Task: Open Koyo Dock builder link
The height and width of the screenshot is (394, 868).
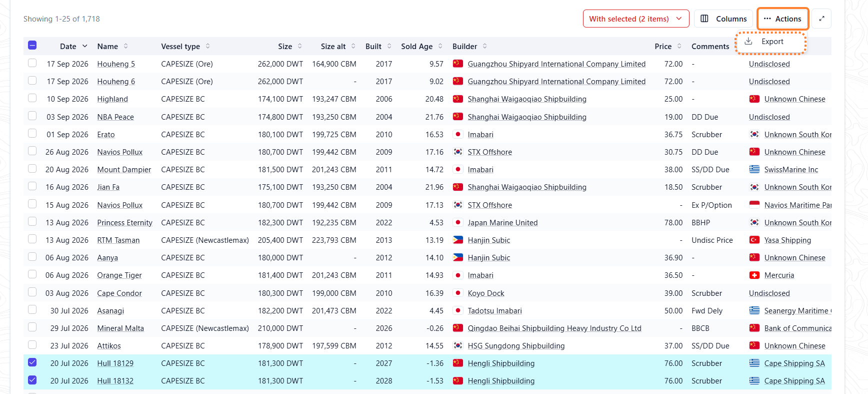Action: tap(485, 293)
